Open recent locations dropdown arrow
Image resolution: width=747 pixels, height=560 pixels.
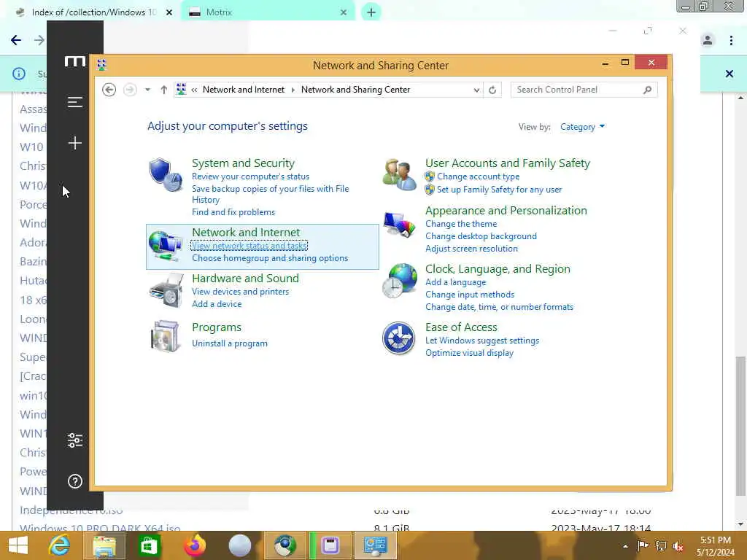click(x=147, y=90)
